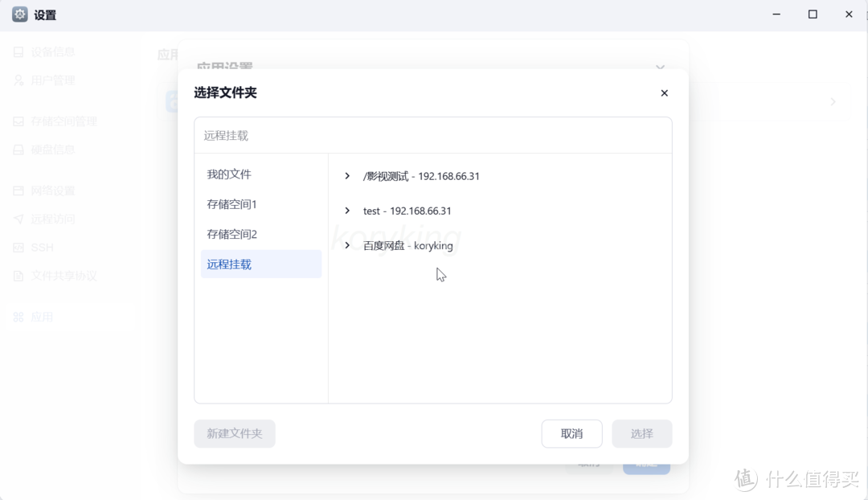
Task: Click the 新建文件夹 button
Action: (x=234, y=433)
